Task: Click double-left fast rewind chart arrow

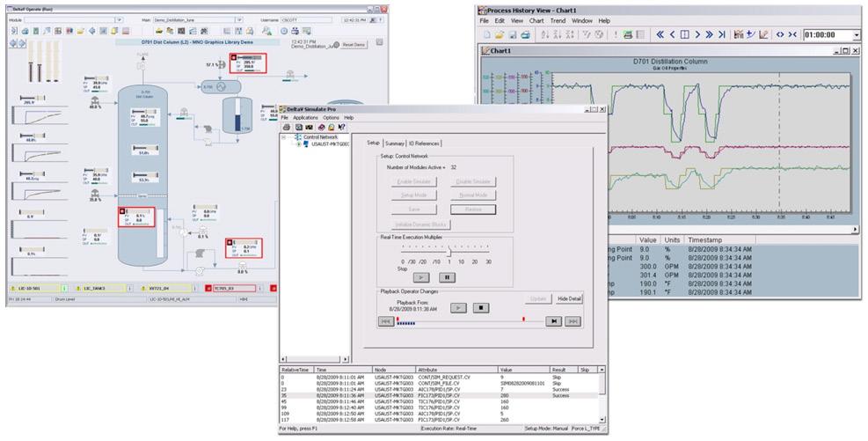Action: pos(660,35)
